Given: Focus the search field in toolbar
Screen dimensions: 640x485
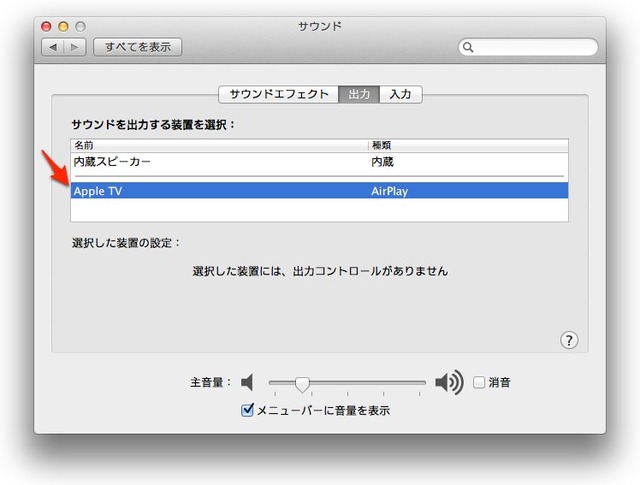Looking at the screenshot, I should pos(528,47).
